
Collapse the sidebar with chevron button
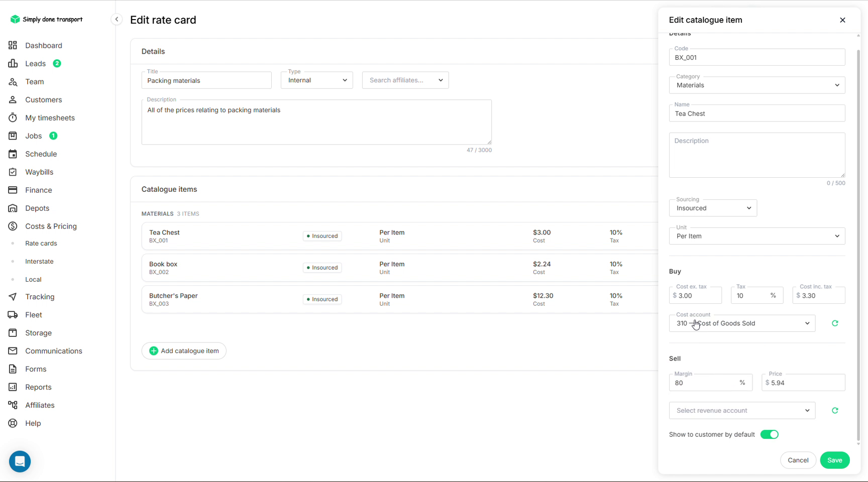click(117, 20)
